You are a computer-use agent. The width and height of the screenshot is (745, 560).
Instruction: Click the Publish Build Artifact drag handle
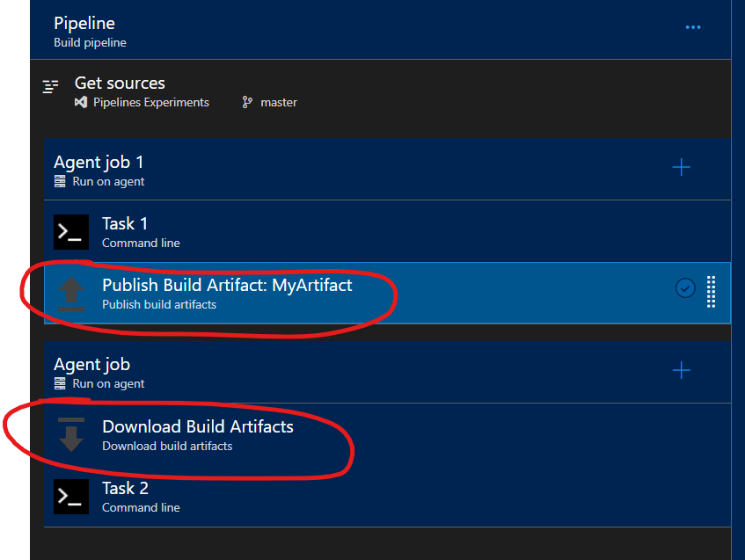pos(711,292)
